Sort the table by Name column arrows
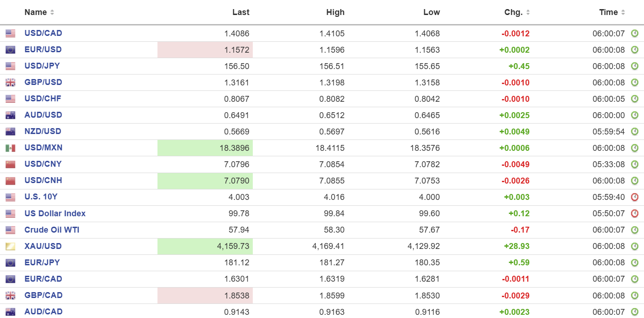The height and width of the screenshot is (318, 644). coord(52,13)
